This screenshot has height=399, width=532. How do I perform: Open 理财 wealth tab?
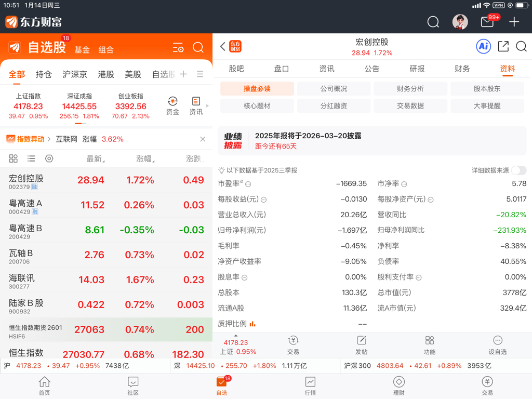[398, 386]
